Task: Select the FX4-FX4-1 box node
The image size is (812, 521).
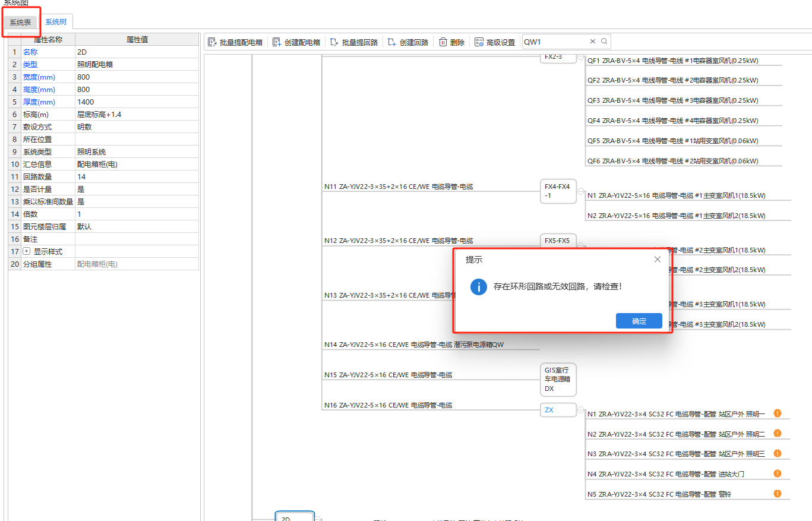Action: coord(558,191)
